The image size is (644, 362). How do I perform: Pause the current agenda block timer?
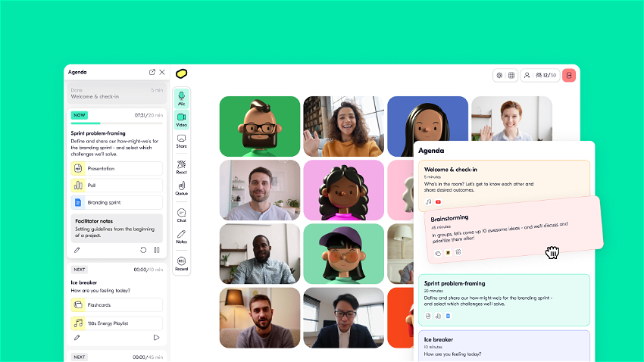[157, 250]
